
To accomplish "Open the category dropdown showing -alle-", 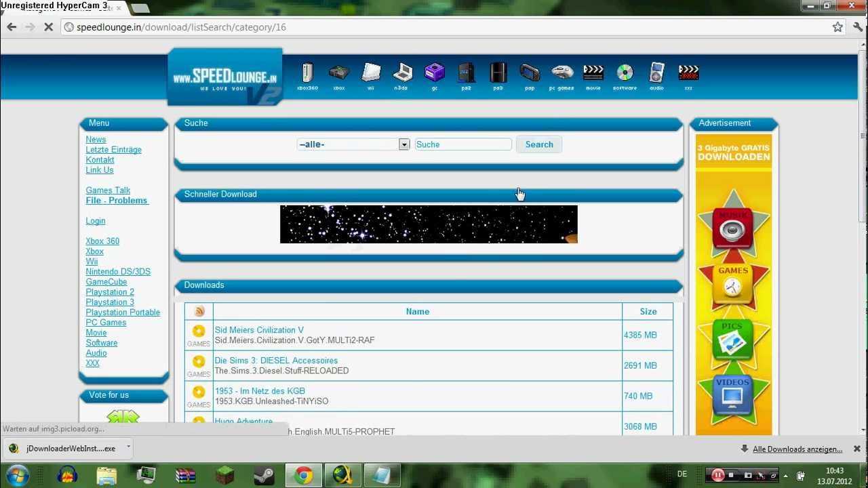I will (353, 144).
